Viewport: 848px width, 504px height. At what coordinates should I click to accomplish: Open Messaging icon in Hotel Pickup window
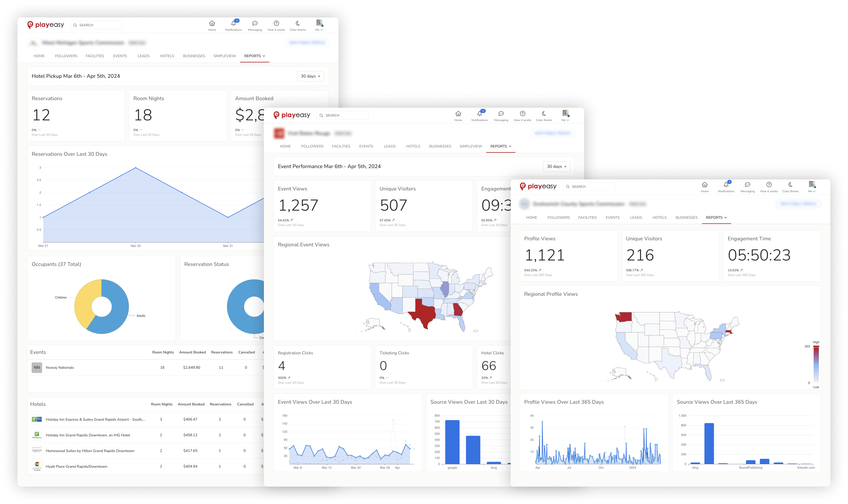pos(255,24)
